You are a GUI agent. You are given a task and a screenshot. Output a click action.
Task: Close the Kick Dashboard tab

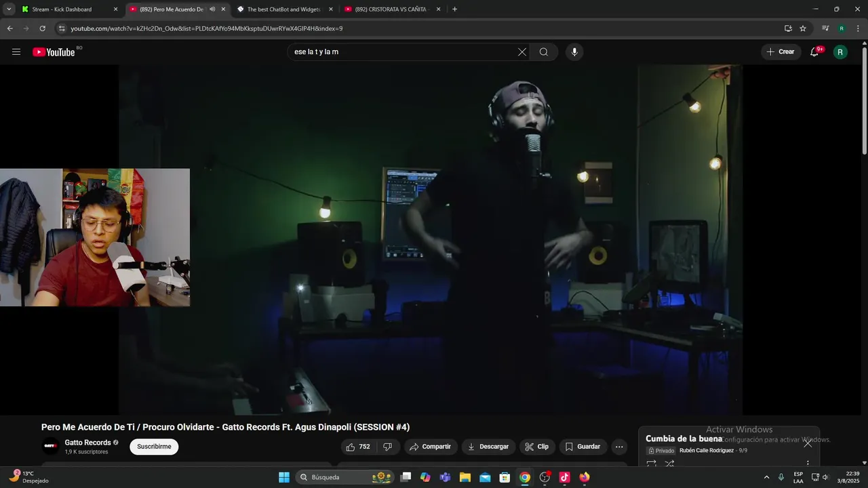(x=115, y=9)
